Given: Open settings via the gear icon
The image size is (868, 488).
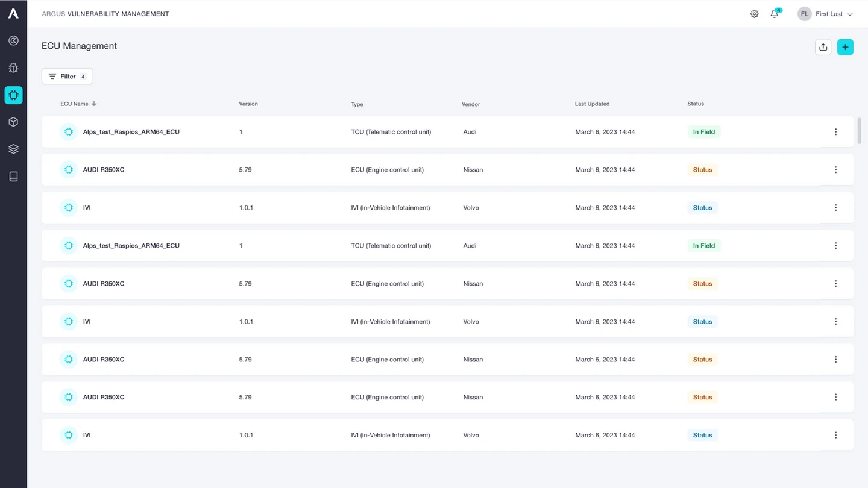Looking at the screenshot, I should [754, 14].
